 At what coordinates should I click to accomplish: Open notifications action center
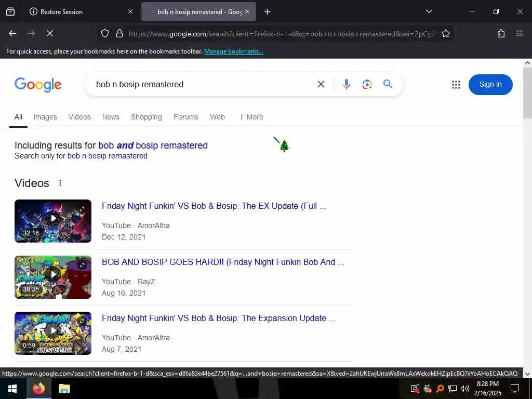click(x=515, y=389)
